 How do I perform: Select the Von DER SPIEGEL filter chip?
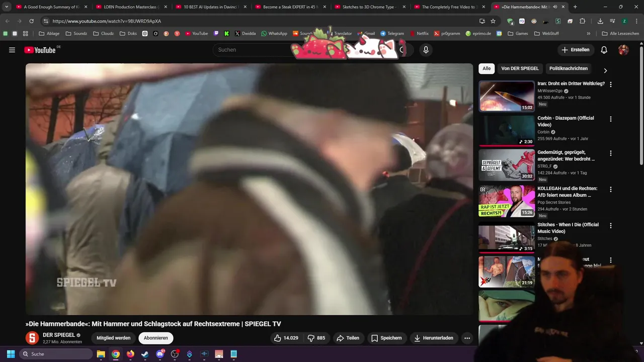(520, 68)
